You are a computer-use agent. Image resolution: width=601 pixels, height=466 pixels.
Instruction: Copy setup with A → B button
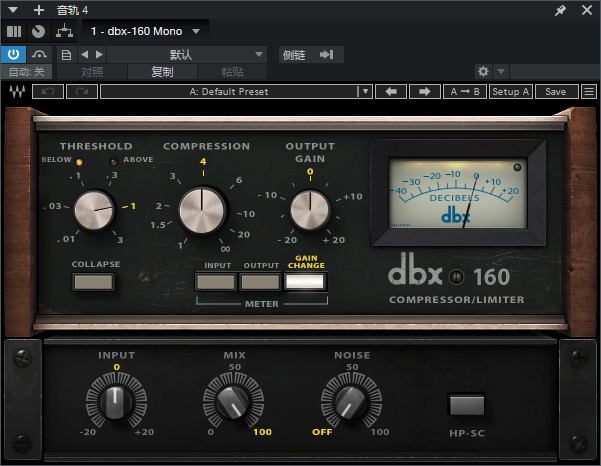465,92
